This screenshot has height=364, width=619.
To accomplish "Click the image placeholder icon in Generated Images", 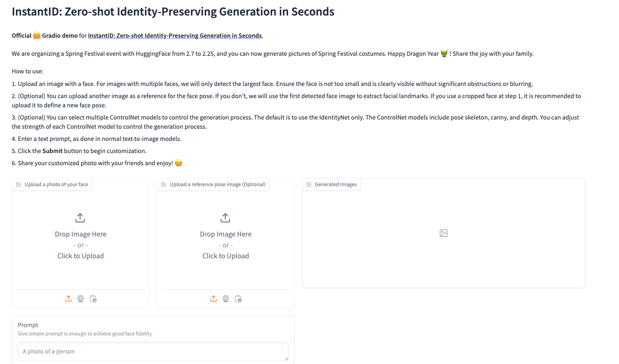I will point(444,233).
